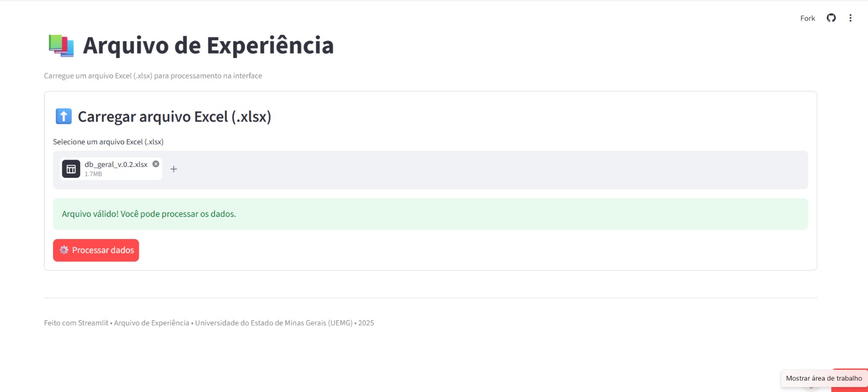Click the db_geral_v.0.2.xlsx file name
This screenshot has width=868, height=392.
coord(116,164)
